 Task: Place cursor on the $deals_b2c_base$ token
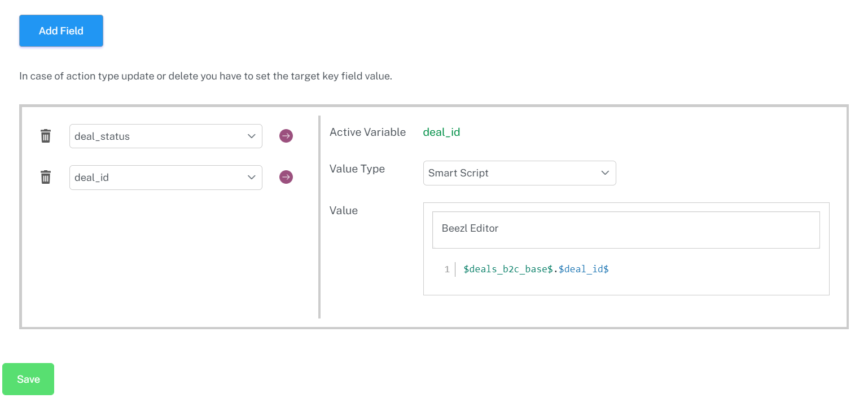pyautogui.click(x=507, y=269)
